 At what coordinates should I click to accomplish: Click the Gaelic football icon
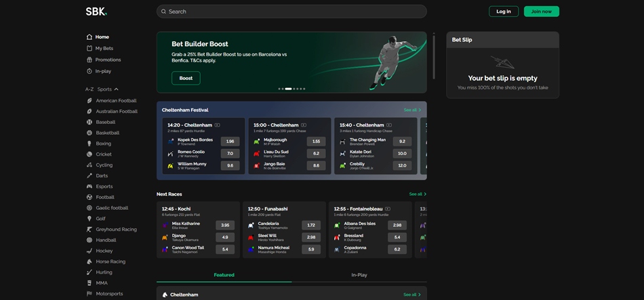pyautogui.click(x=89, y=208)
